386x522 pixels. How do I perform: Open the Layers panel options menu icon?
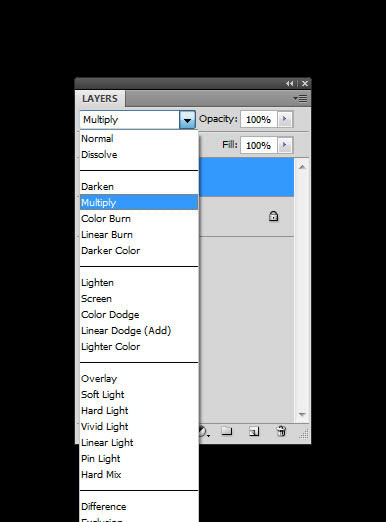(300, 99)
